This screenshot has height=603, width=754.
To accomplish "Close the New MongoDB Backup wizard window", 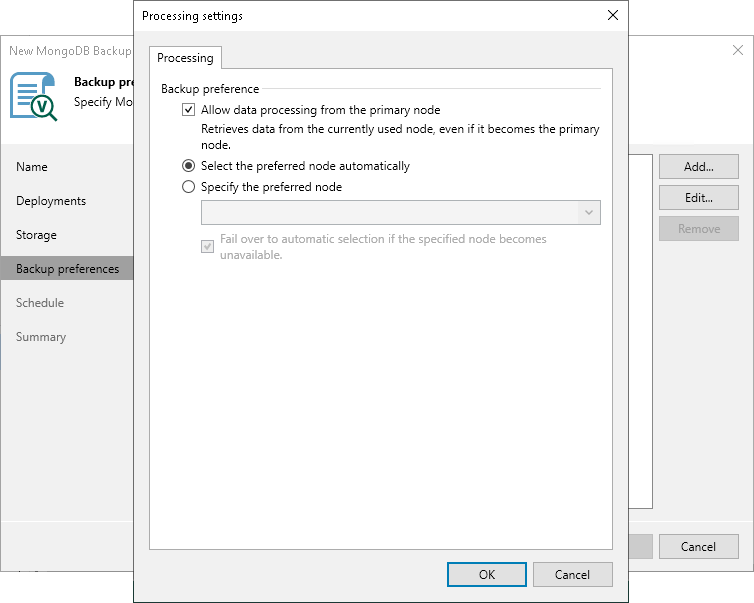I will (x=738, y=50).
